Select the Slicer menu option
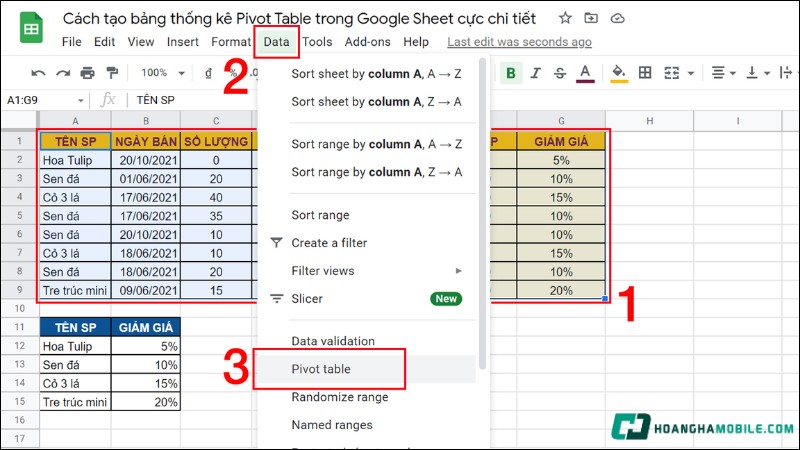The height and width of the screenshot is (450, 800). (367, 298)
